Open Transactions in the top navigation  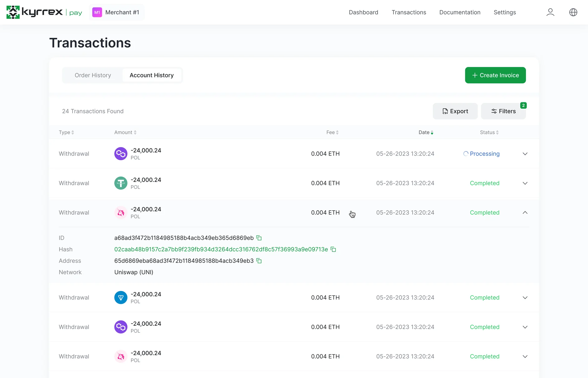click(409, 12)
